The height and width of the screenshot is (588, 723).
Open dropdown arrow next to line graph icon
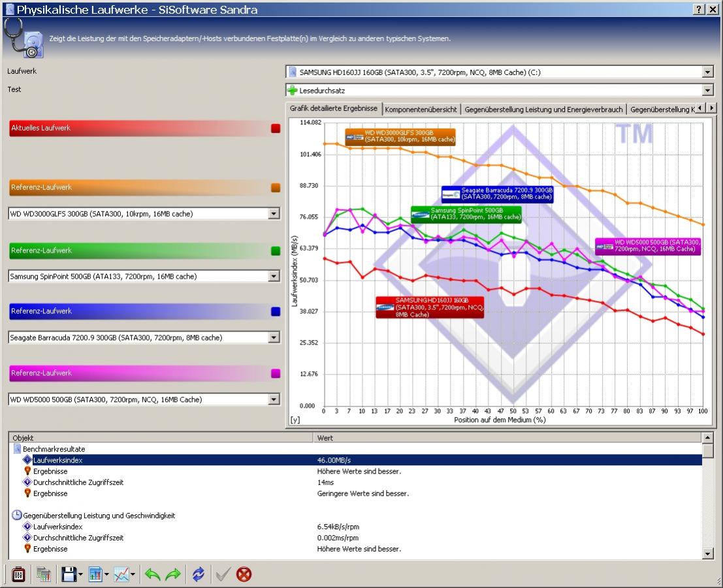coord(133,575)
